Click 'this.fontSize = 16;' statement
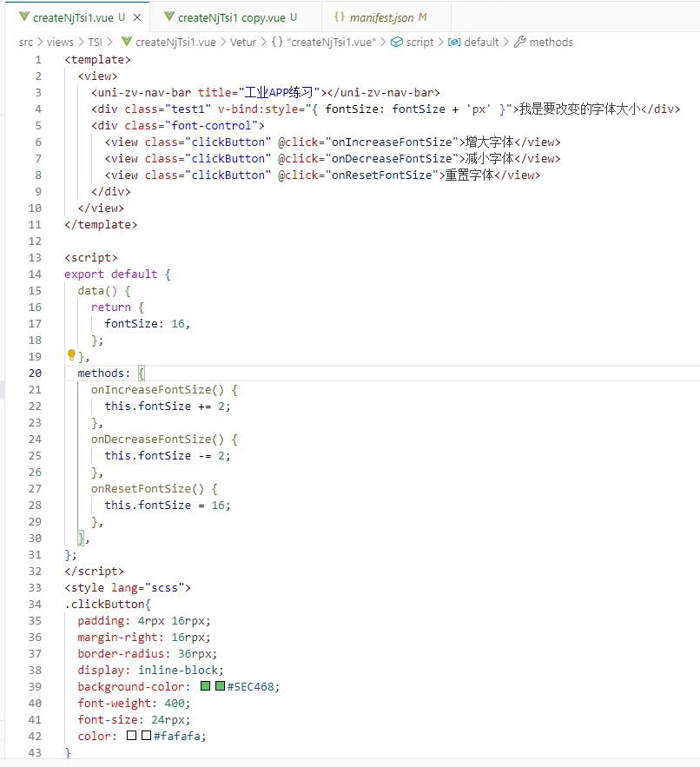Screen dimensions: 700x767 coord(168,506)
